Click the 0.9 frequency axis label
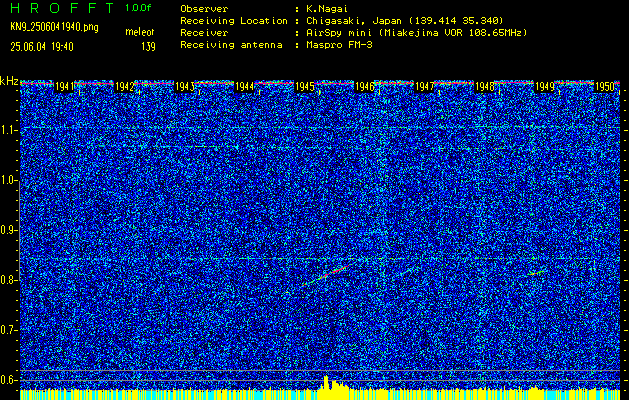629x400 pixels. 9,230
